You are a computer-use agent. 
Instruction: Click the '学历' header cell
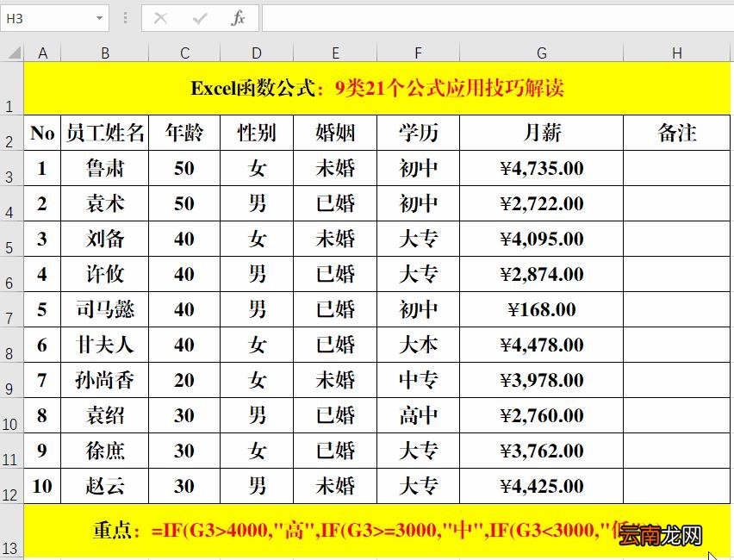[418, 133]
